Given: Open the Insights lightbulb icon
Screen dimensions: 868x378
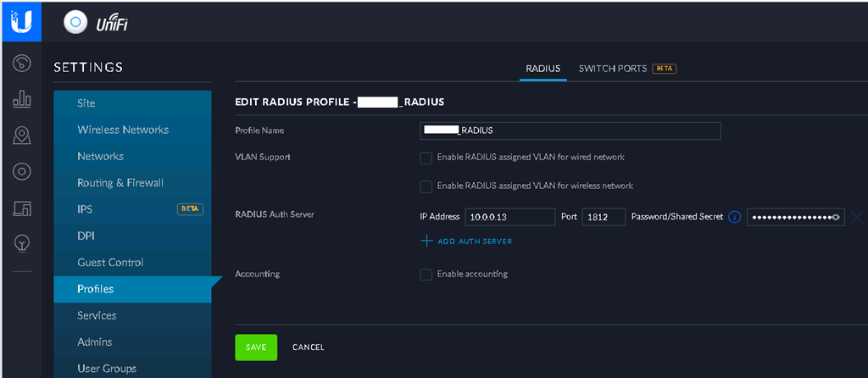Looking at the screenshot, I should [x=22, y=244].
